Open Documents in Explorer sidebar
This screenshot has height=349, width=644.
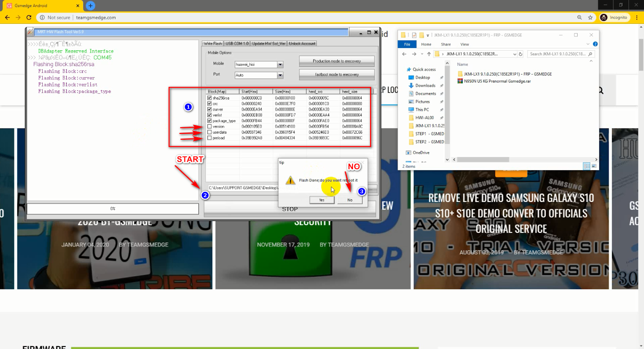425,93
